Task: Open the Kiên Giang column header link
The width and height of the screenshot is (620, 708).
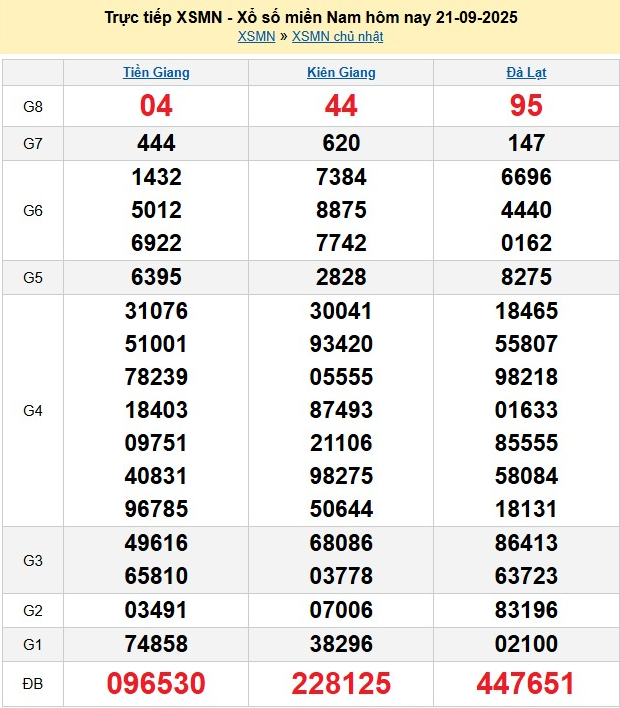Action: [x=341, y=73]
